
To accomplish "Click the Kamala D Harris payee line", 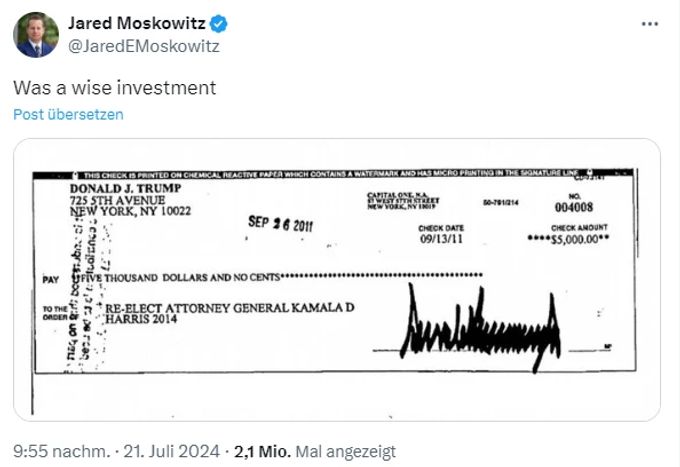I will (229, 313).
